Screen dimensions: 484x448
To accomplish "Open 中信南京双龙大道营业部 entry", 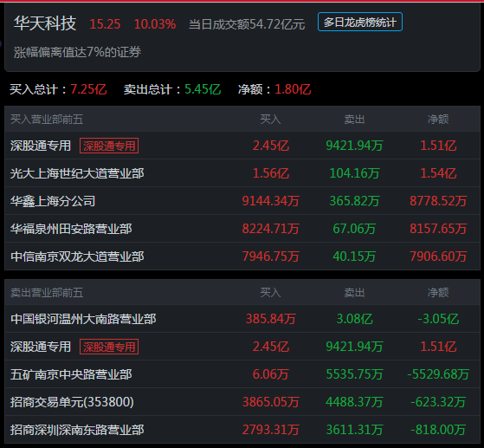I will click(x=242, y=256).
